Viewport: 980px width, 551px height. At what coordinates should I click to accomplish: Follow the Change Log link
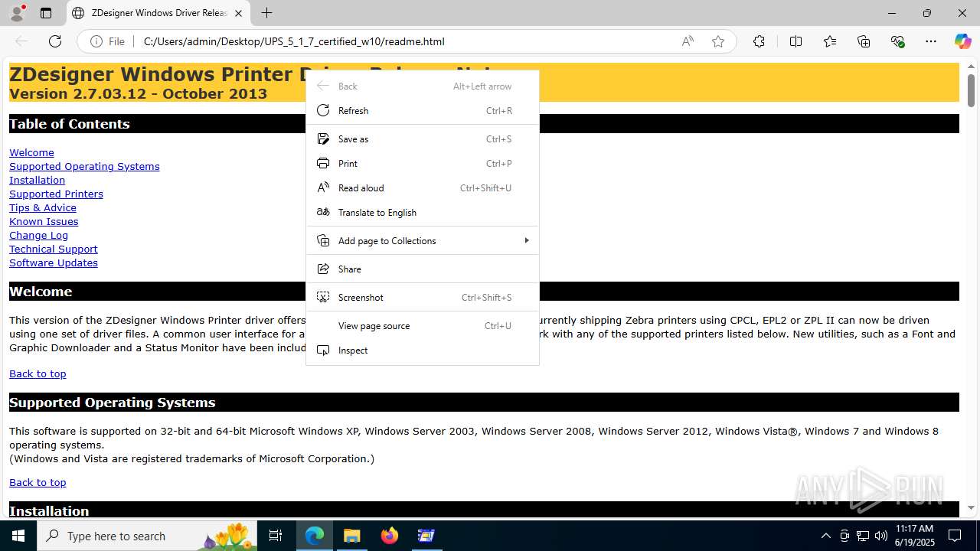coord(38,235)
